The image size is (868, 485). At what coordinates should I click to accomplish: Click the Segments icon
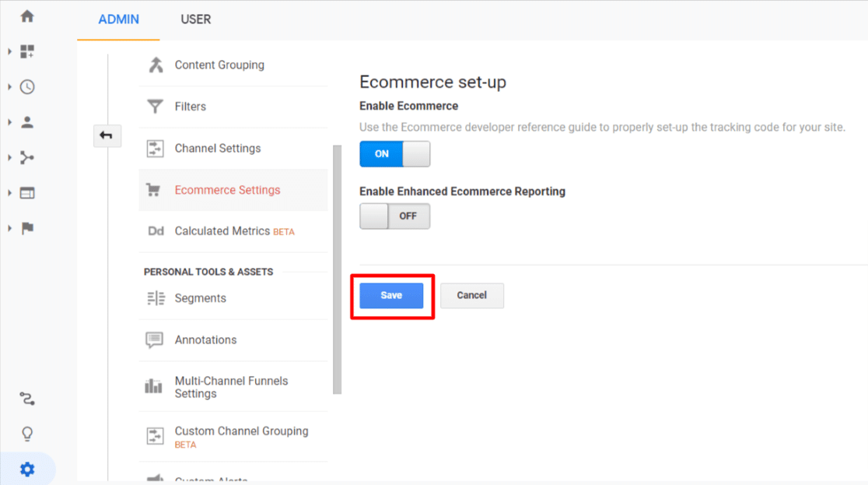(x=156, y=298)
